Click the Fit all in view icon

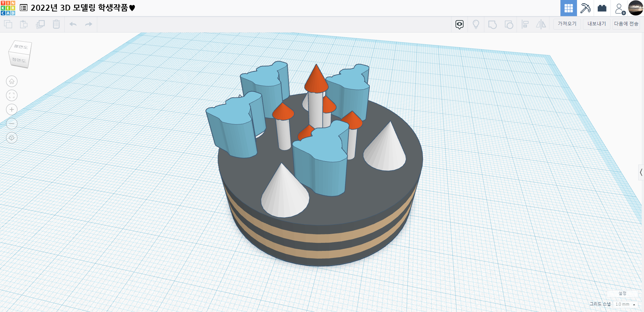tap(12, 95)
